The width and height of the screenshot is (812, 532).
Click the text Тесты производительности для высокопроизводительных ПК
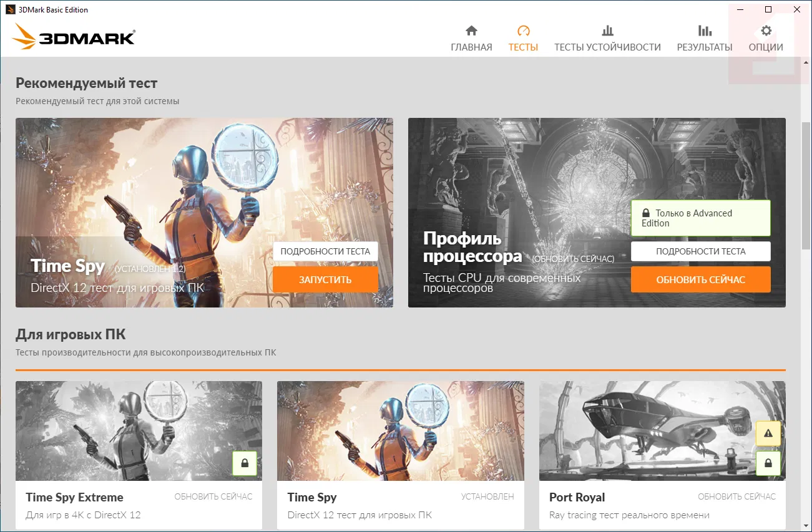click(x=146, y=352)
